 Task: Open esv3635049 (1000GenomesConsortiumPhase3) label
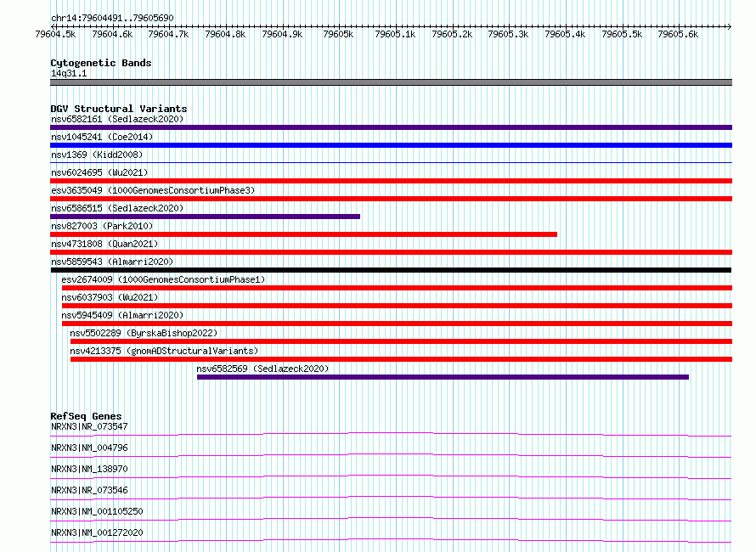pyautogui.click(x=153, y=190)
